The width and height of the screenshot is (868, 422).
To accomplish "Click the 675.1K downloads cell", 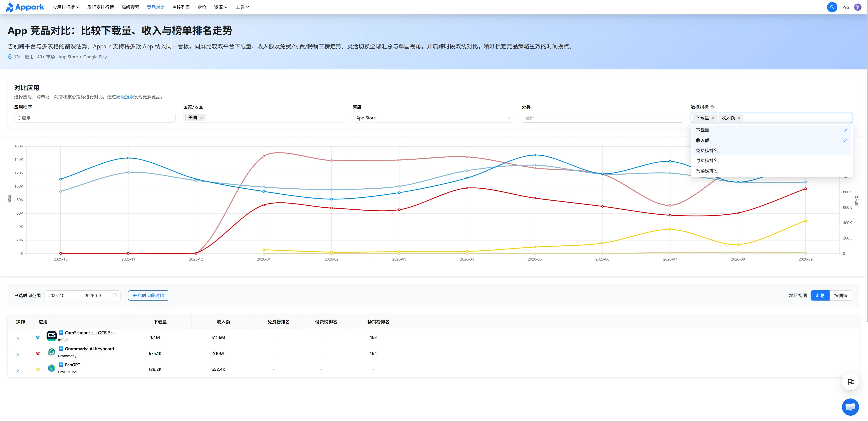I will pyautogui.click(x=155, y=353).
